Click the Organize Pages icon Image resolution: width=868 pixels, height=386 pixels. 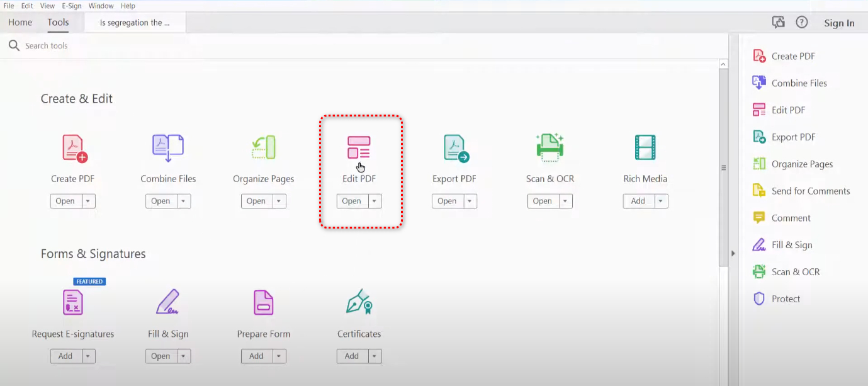coord(263,147)
